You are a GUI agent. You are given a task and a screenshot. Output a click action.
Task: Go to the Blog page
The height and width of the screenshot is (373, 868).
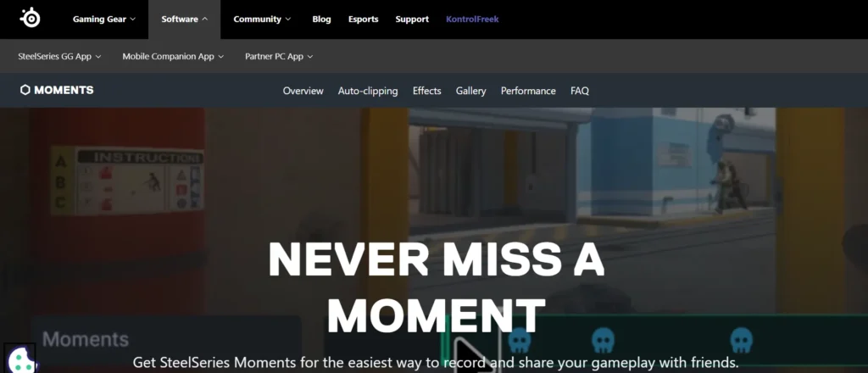[321, 19]
